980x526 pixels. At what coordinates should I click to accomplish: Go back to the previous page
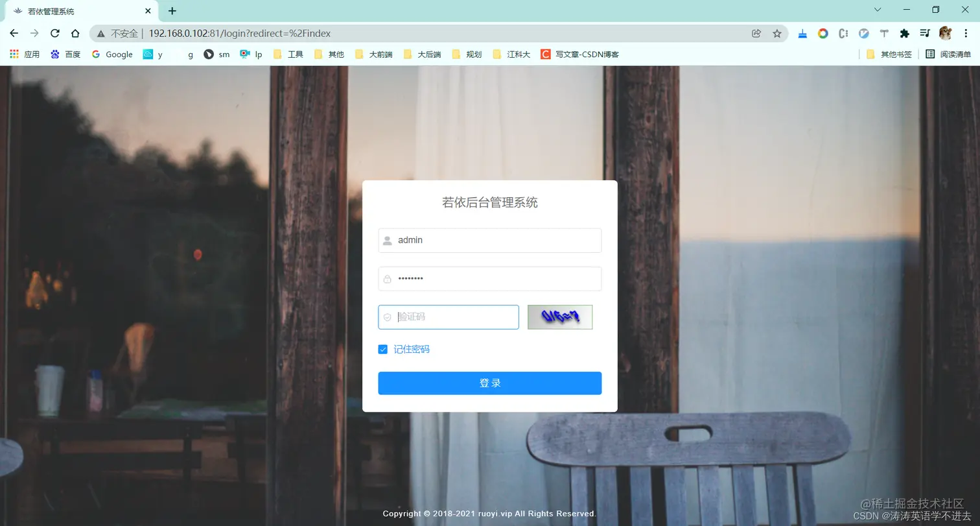[14, 33]
